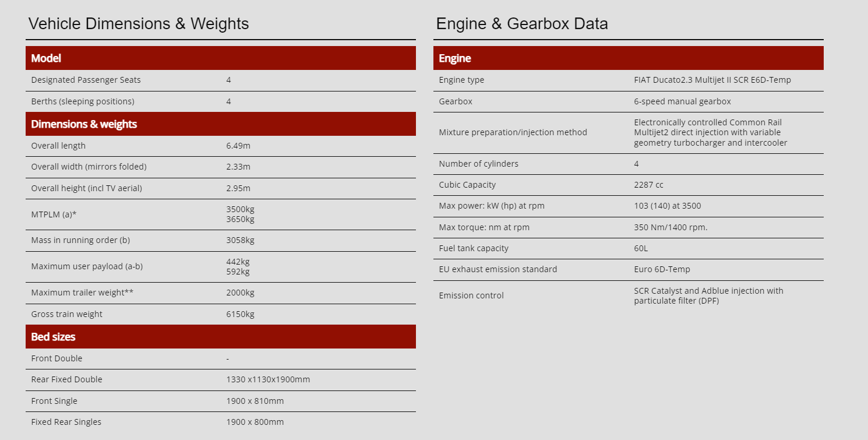Image resolution: width=868 pixels, height=440 pixels.
Task: Click the '1330 x1130x1900mm' bed size
Action: tap(268, 379)
